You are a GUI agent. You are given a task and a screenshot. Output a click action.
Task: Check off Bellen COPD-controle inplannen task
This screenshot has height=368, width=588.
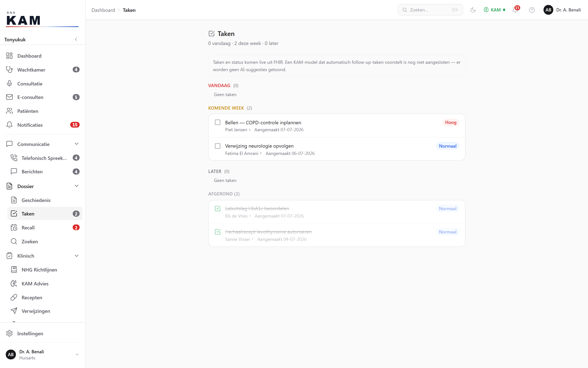(x=217, y=122)
